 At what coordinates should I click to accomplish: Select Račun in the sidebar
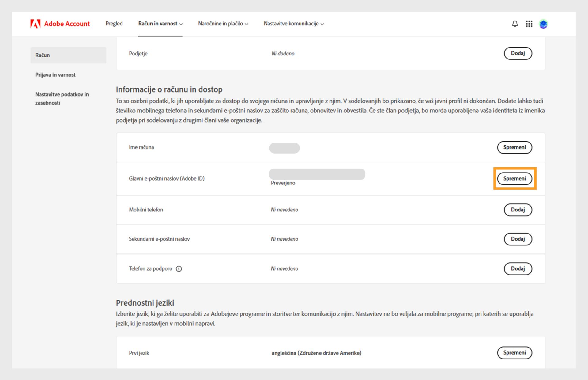(x=68, y=55)
